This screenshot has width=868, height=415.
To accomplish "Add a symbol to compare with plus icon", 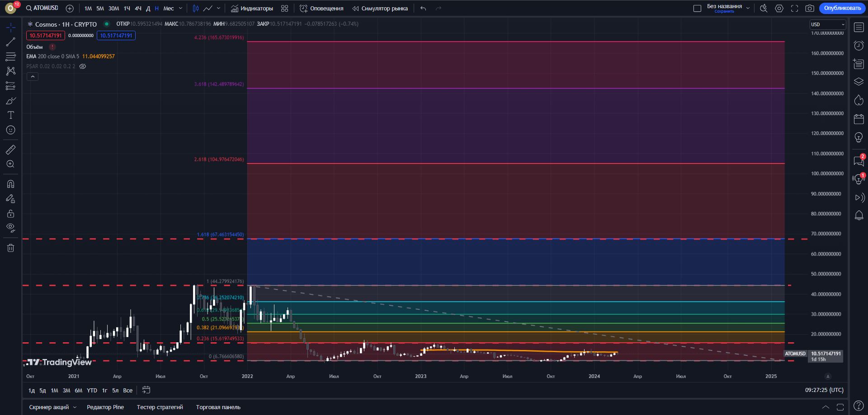I will click(70, 8).
